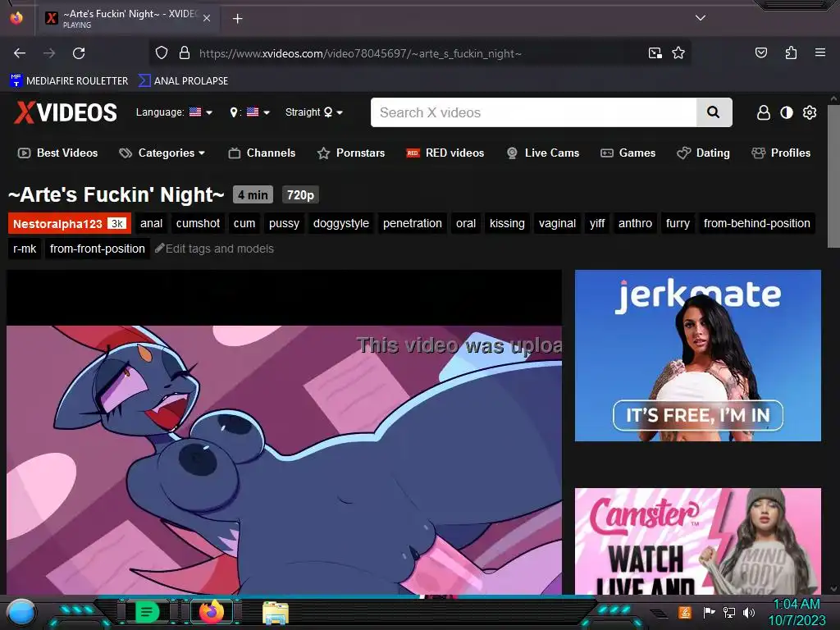Expand the Categories menu
The height and width of the screenshot is (630, 840).
(162, 153)
